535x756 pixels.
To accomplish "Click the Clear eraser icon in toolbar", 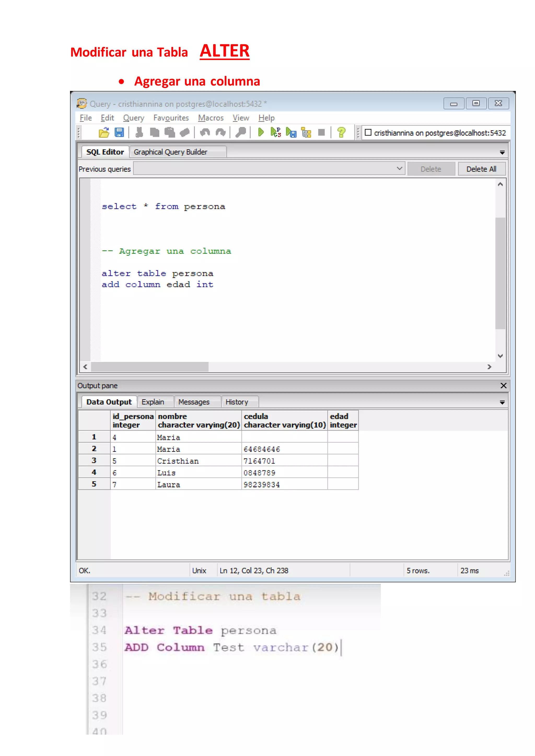I will [x=184, y=132].
